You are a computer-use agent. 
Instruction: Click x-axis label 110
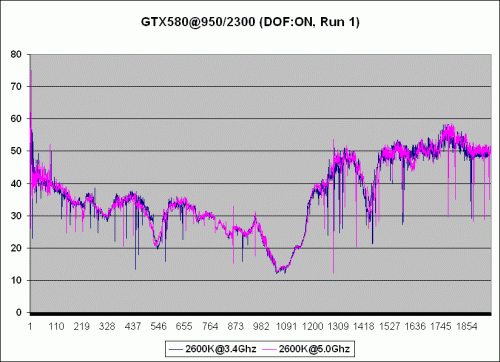[56, 326]
